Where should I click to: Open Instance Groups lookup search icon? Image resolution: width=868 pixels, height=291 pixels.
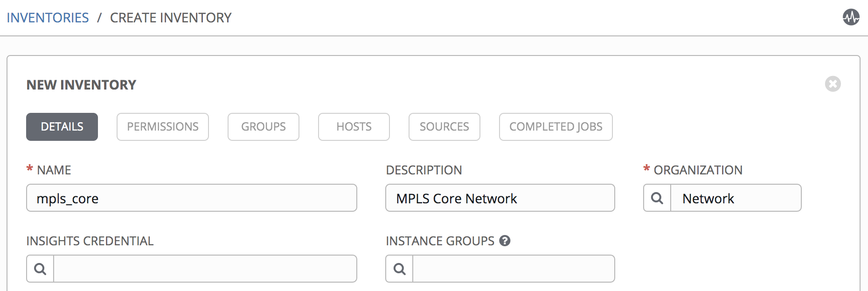click(399, 269)
